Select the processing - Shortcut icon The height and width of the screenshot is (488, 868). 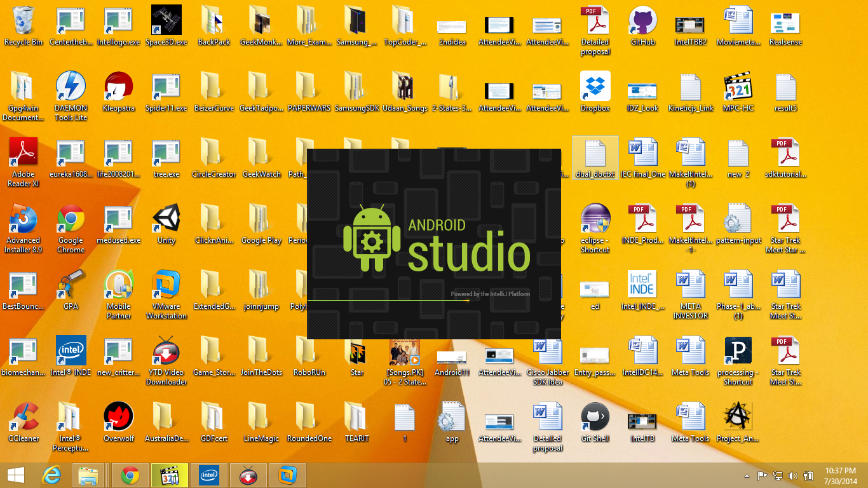point(738,361)
